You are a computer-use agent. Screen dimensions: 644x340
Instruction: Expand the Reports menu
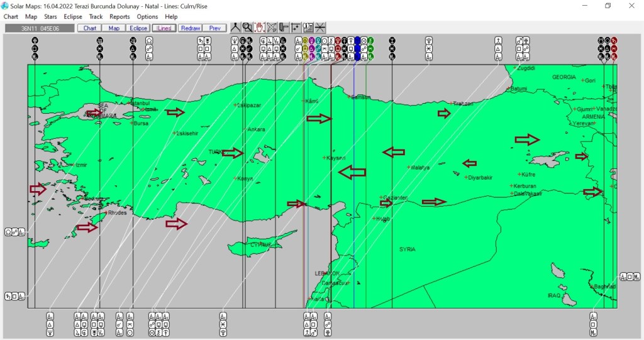[x=119, y=16]
